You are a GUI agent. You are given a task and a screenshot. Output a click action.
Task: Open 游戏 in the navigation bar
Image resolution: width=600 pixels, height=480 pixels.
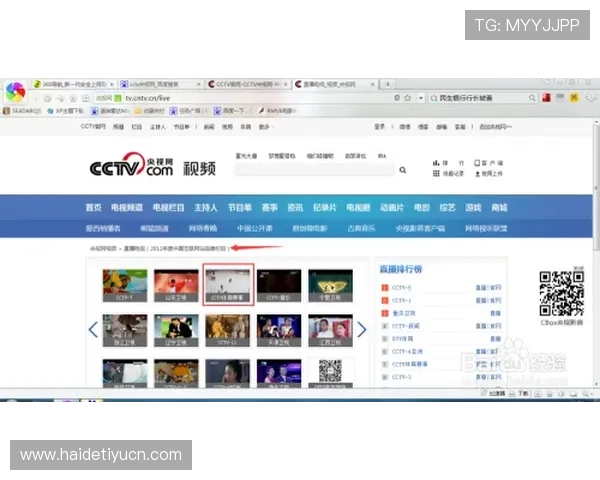[x=473, y=207]
